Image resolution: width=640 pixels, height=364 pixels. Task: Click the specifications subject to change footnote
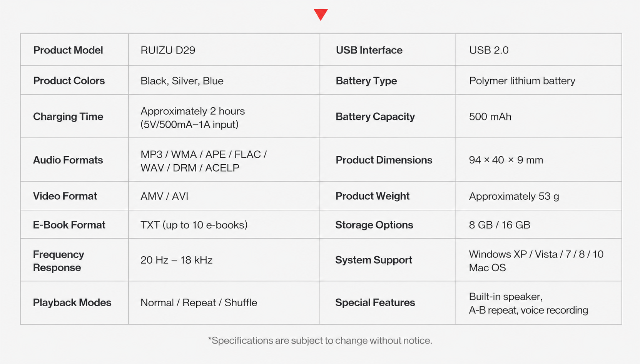click(320, 341)
